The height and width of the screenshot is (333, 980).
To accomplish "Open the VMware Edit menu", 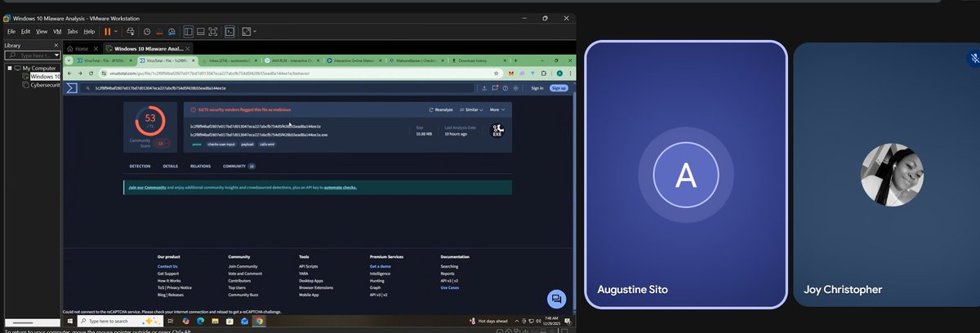I will click(x=26, y=31).
